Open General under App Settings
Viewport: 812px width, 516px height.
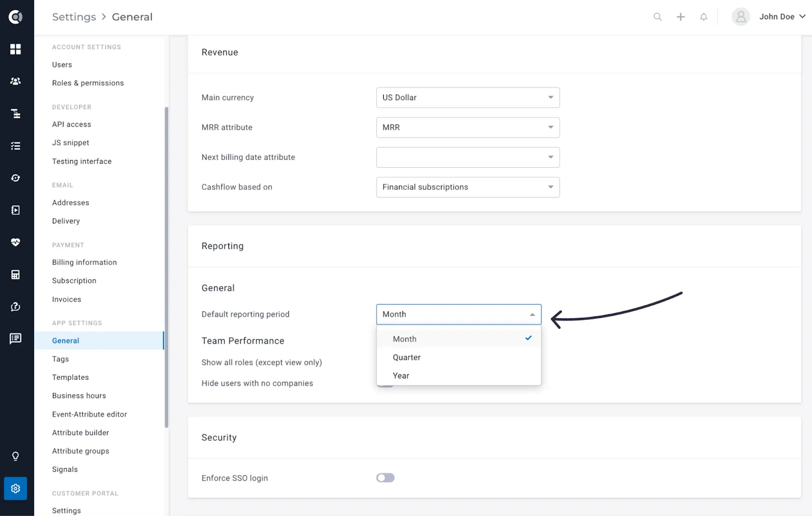tap(99, 341)
